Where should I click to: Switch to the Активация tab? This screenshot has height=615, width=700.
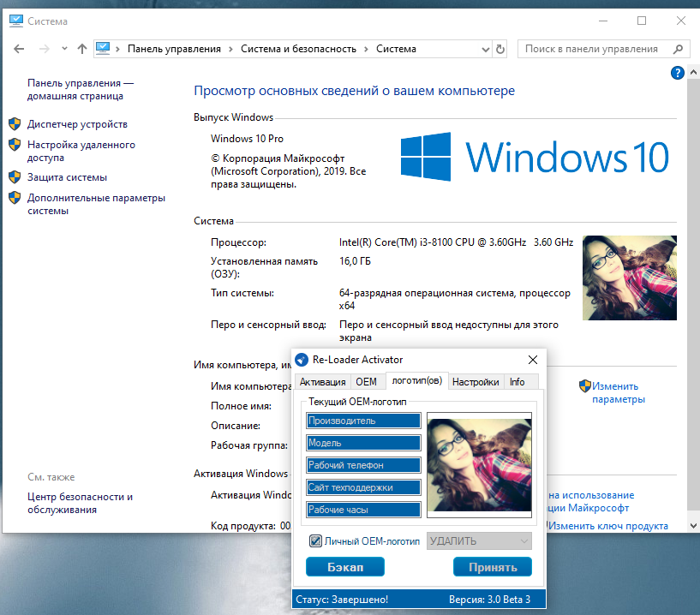[322, 382]
